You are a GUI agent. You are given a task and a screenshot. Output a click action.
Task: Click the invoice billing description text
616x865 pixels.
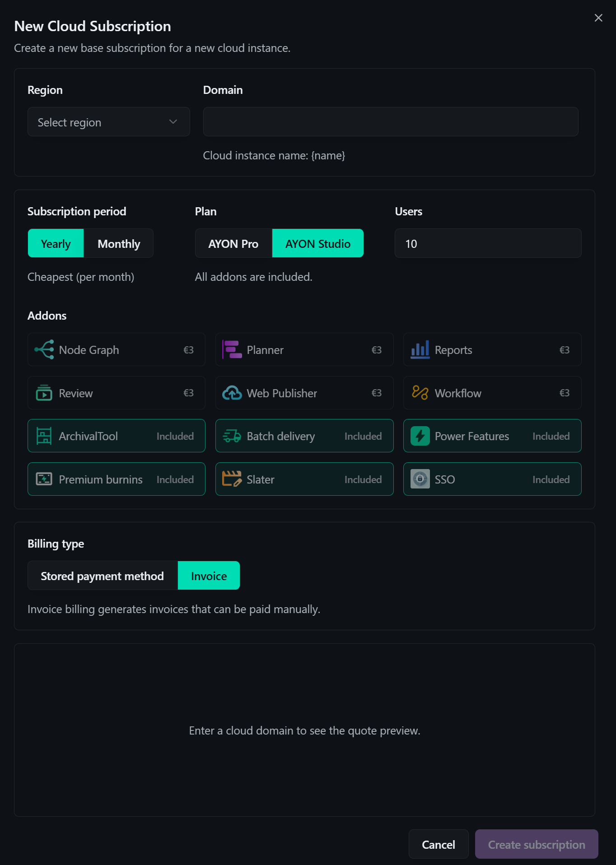174,609
